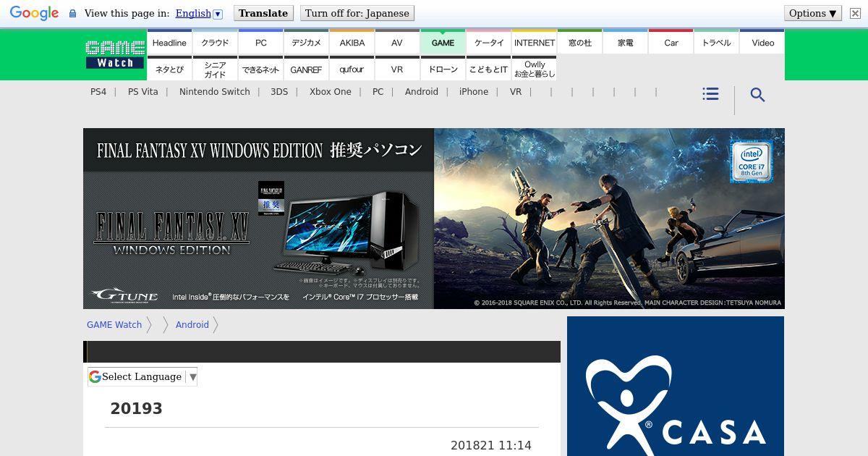Click the article title 20193
Screen dimensions: 868x456
tap(137, 409)
